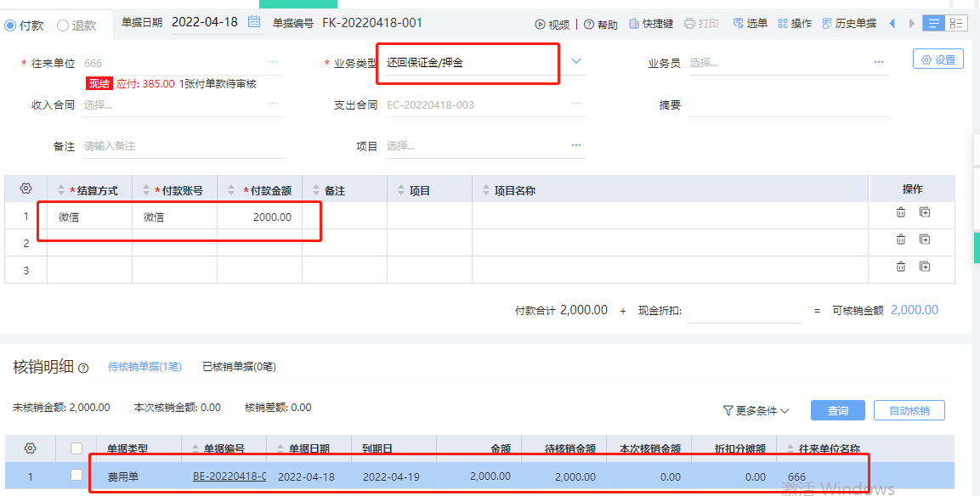Select the 付款 radio button
The image size is (980, 496).
pyautogui.click(x=10, y=25)
